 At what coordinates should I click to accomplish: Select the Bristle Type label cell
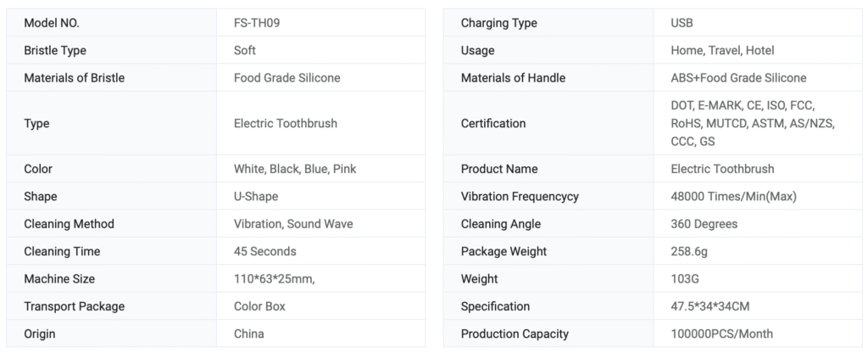pyautogui.click(x=55, y=50)
